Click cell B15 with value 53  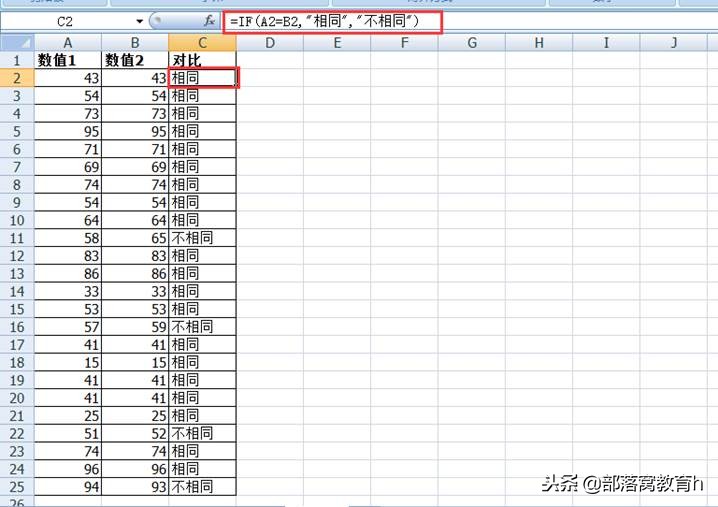click(135, 309)
